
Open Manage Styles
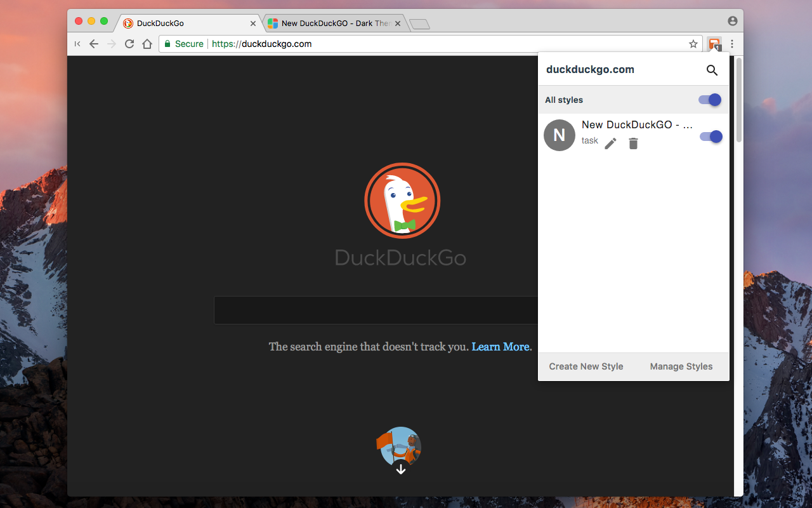[x=681, y=366]
